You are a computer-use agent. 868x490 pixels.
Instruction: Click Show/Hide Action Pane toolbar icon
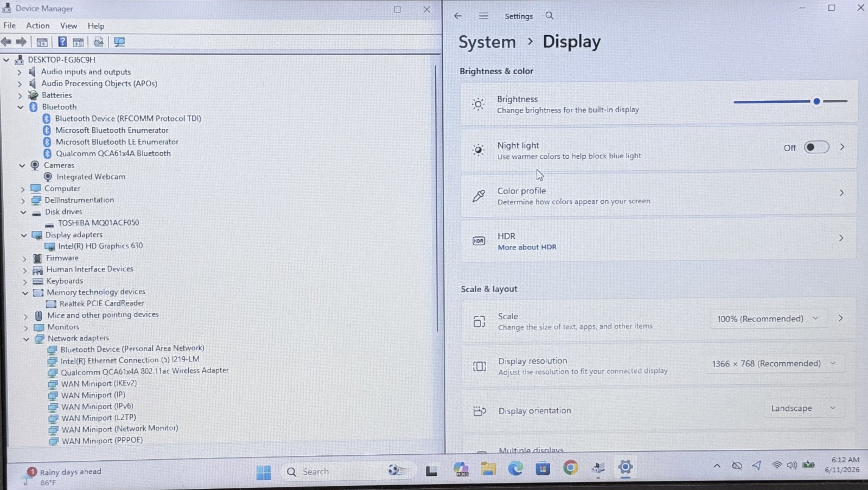tap(78, 42)
